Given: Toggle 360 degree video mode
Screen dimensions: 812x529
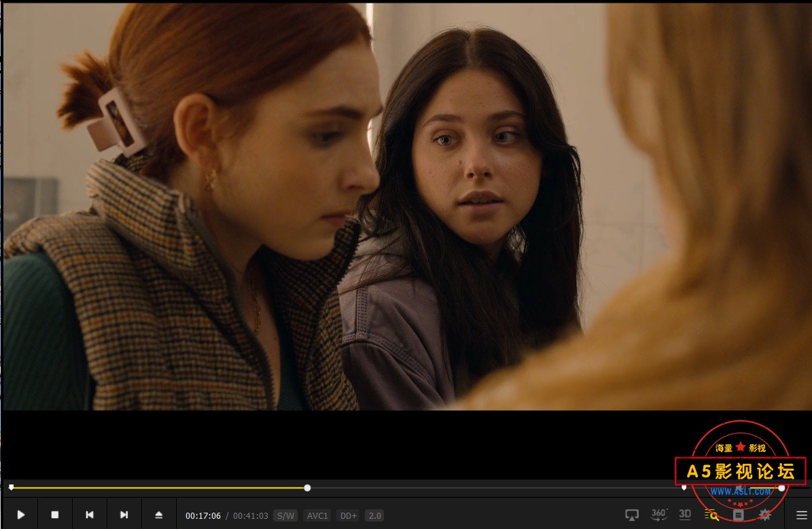Looking at the screenshot, I should tap(658, 515).
